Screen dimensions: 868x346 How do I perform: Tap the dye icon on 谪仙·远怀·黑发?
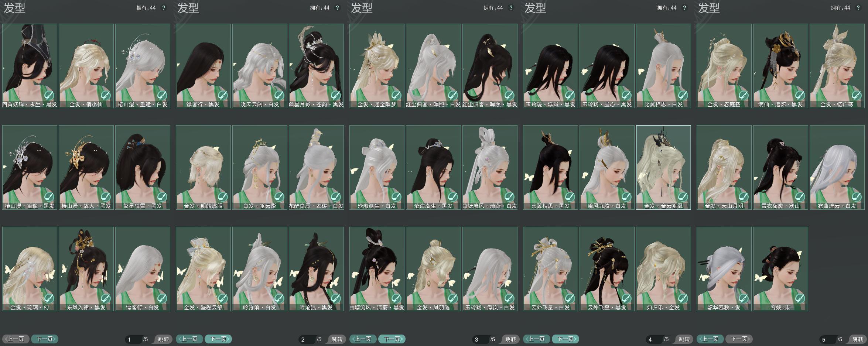[x=800, y=96]
